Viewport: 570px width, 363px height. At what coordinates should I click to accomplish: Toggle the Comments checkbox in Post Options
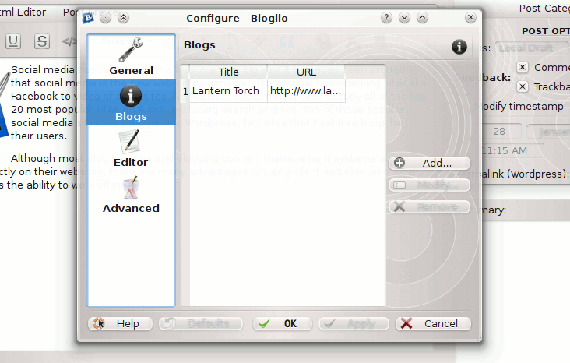(x=522, y=67)
